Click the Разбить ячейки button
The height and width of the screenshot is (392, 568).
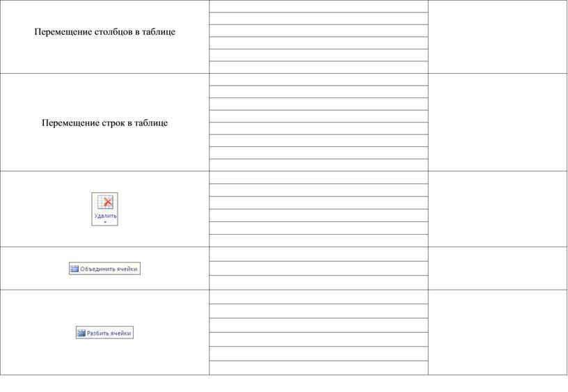[x=104, y=333]
